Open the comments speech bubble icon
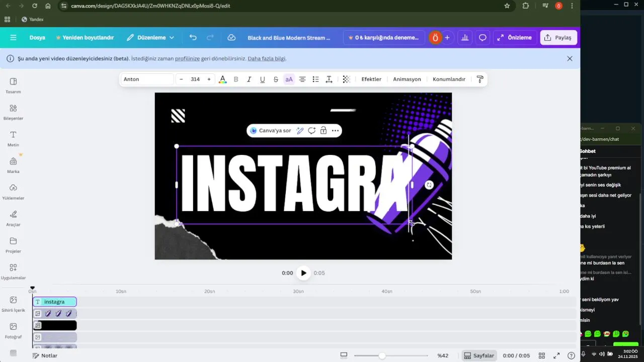This screenshot has height=362, width=644. click(482, 38)
